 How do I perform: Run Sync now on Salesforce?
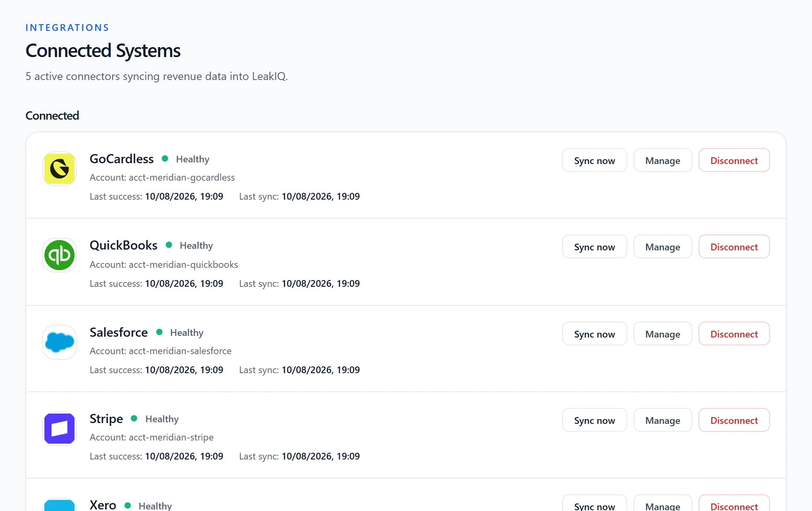(x=595, y=334)
